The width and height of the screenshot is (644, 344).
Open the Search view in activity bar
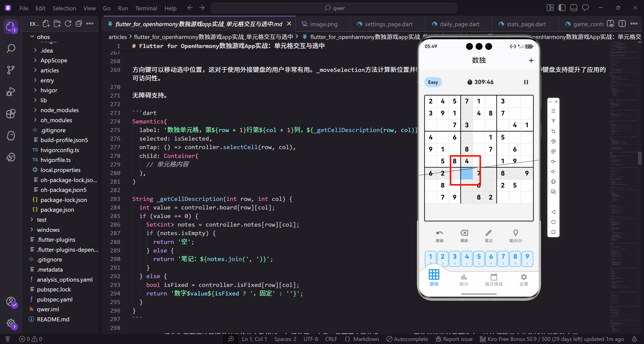[11, 48]
